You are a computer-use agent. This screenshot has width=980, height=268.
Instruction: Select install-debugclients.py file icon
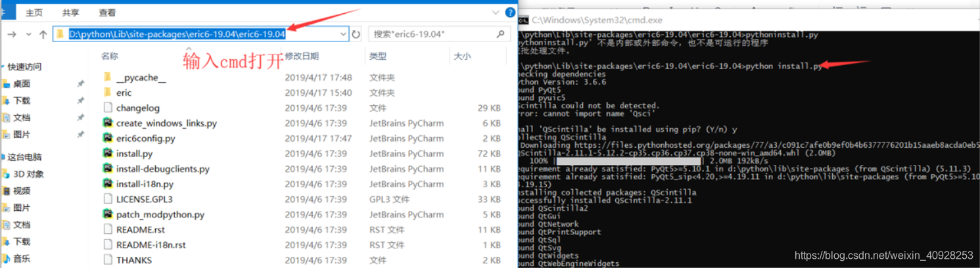coord(108,168)
